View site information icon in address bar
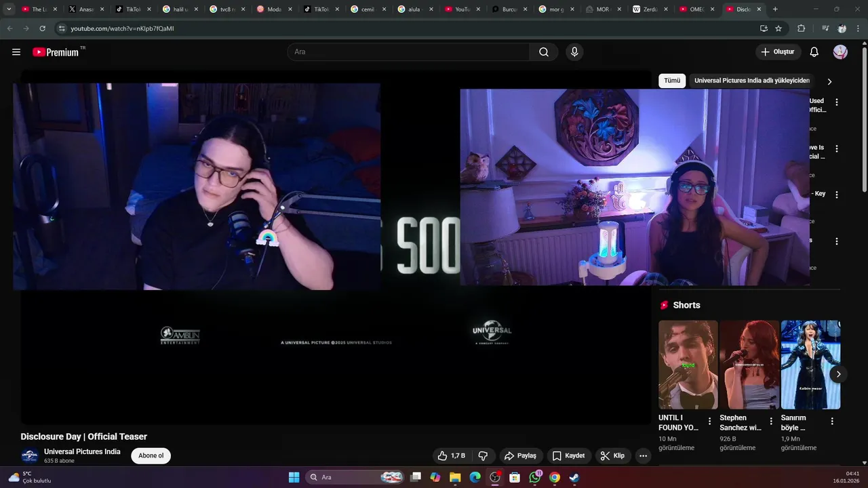 [62, 28]
